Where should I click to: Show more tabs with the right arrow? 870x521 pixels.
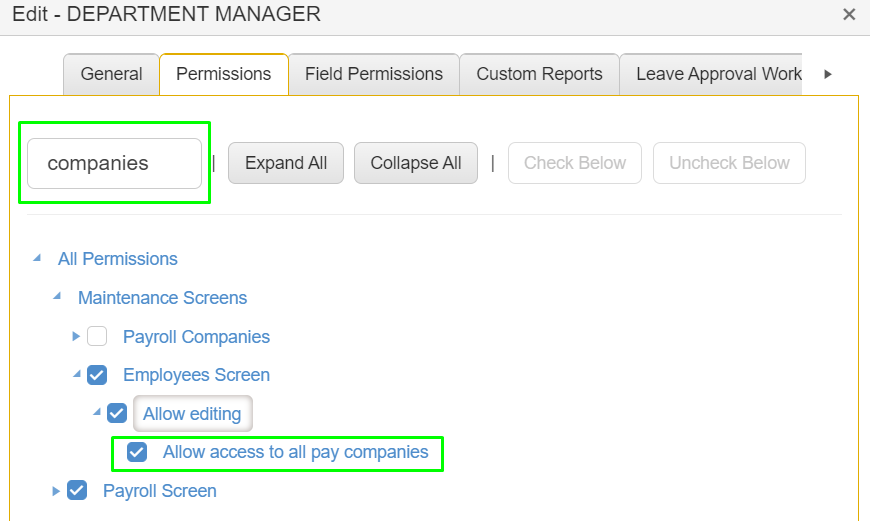tap(828, 74)
